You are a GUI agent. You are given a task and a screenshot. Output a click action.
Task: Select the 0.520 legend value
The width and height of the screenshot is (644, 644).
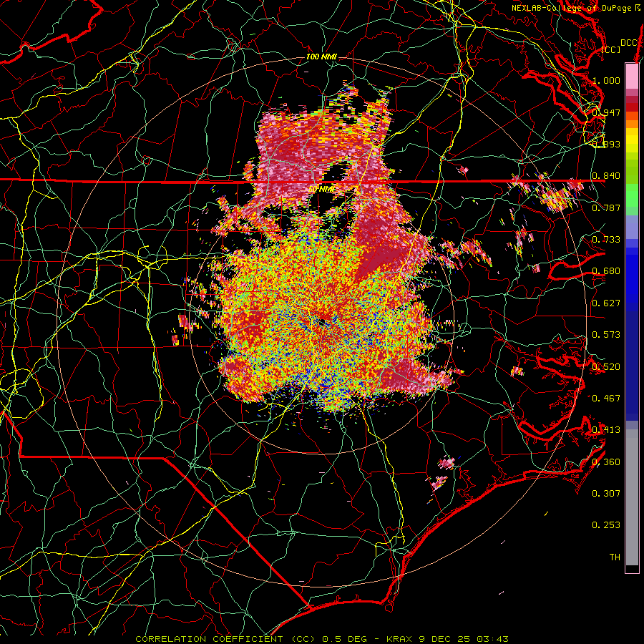pos(606,367)
